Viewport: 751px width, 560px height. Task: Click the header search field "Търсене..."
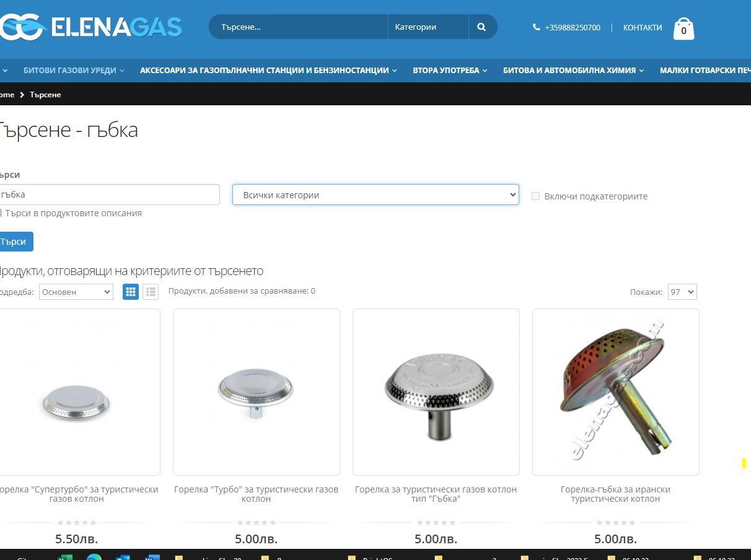point(299,27)
